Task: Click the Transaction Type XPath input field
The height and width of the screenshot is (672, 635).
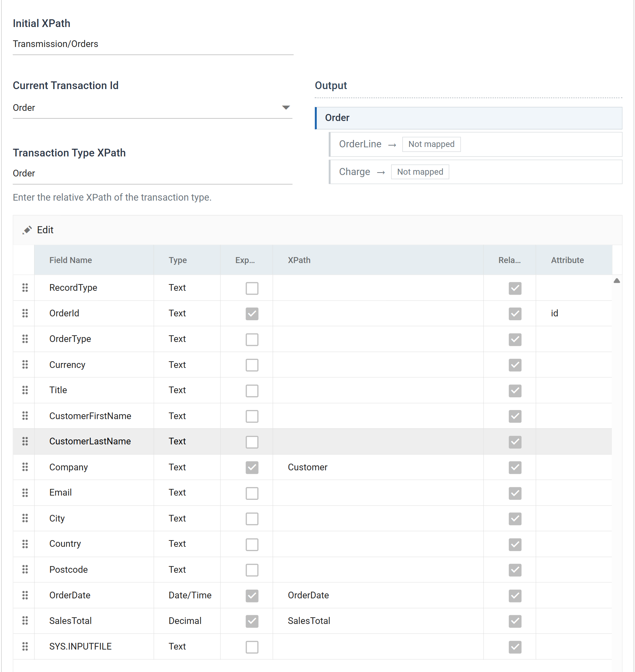Action: point(152,174)
